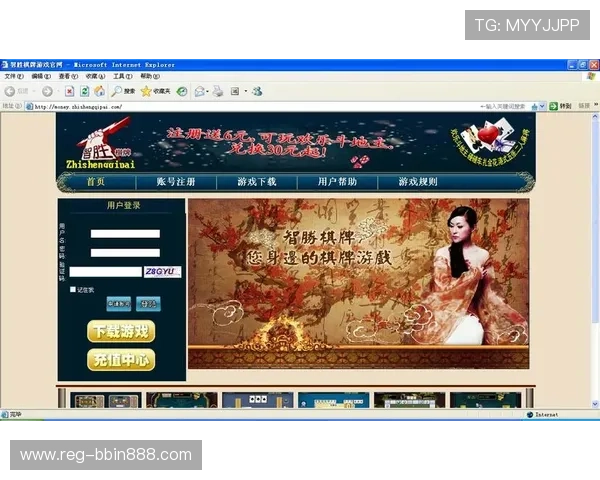Expand the Links toolbar chevron

[596, 105]
